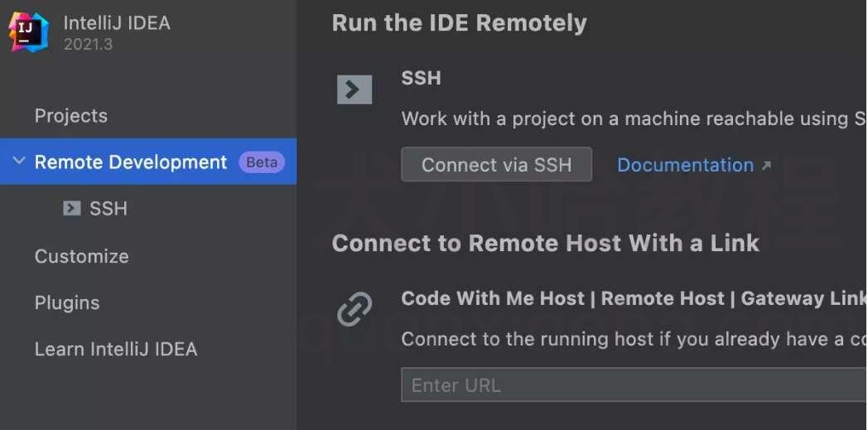This screenshot has height=430, width=868.
Task: Click the IntelliJ IDEA logo icon
Action: pos(28,32)
